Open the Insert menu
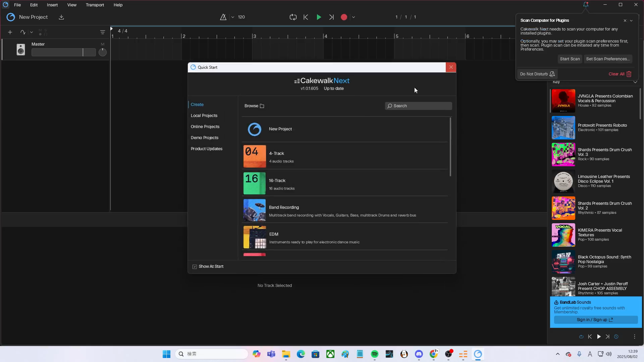Viewport: 644px width, 362px height. pos(52,5)
